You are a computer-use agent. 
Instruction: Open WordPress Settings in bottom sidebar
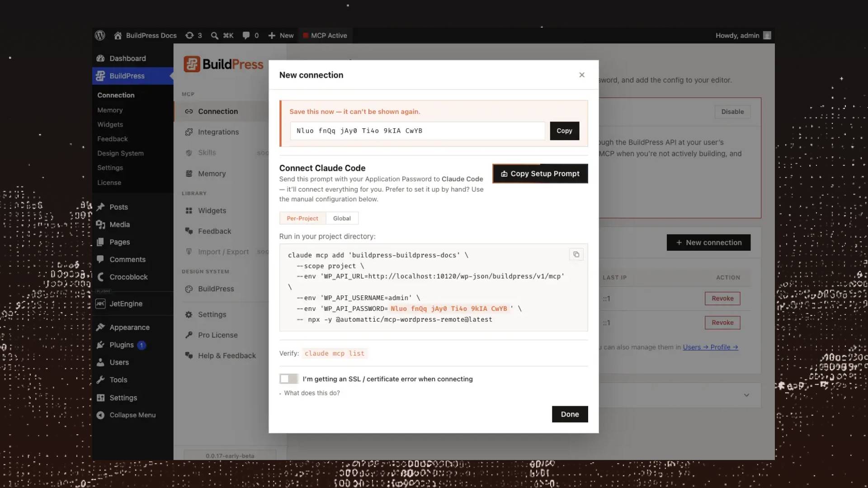click(x=123, y=398)
